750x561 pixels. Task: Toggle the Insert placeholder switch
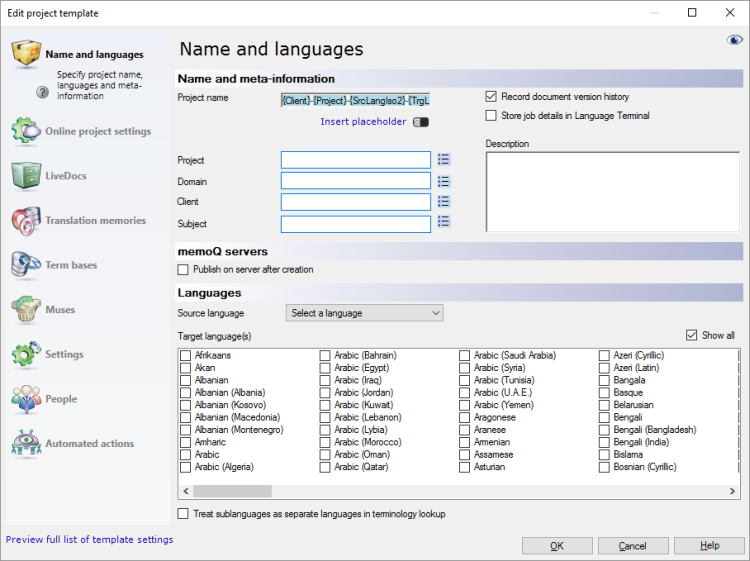420,122
